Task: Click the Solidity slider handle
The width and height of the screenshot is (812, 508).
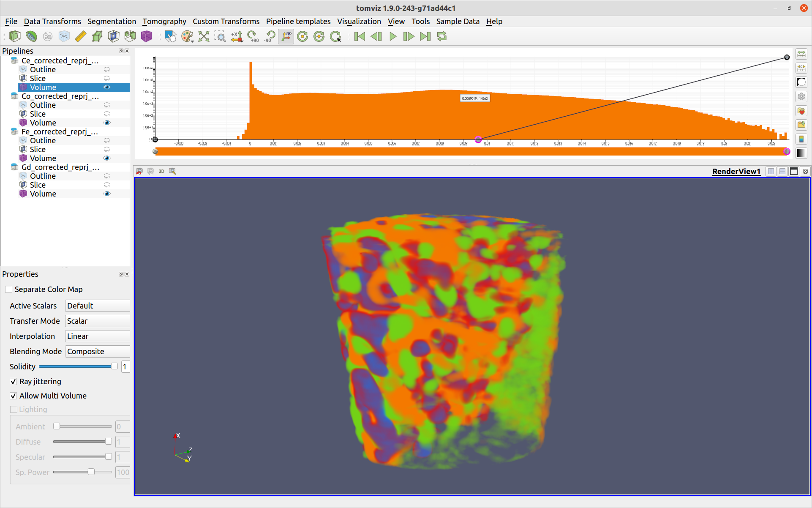Action: [x=114, y=366]
